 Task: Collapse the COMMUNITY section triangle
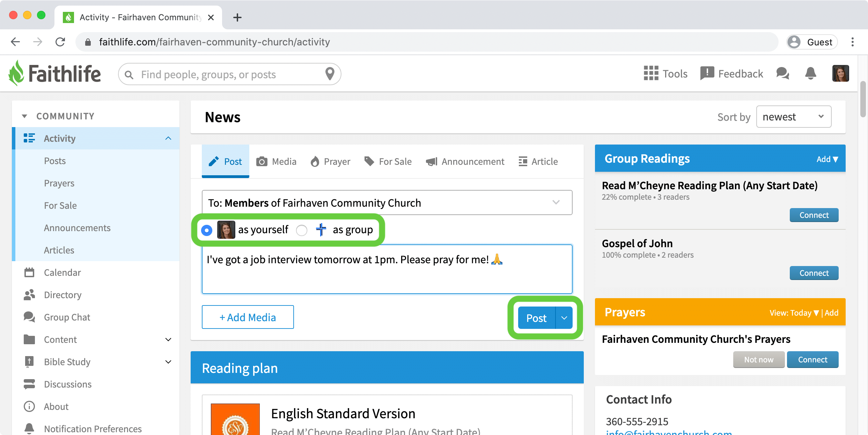[x=24, y=116]
